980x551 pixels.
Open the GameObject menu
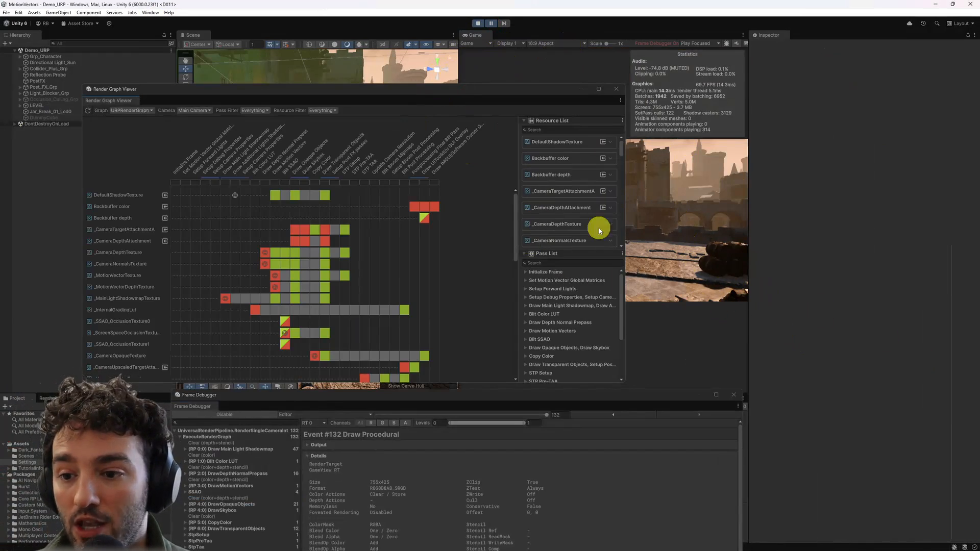click(x=58, y=12)
